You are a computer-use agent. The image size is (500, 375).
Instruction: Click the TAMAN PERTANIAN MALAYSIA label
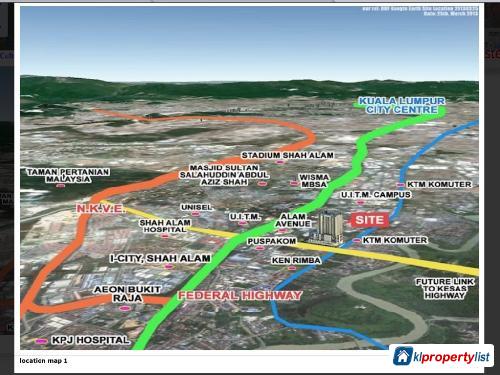point(68,175)
